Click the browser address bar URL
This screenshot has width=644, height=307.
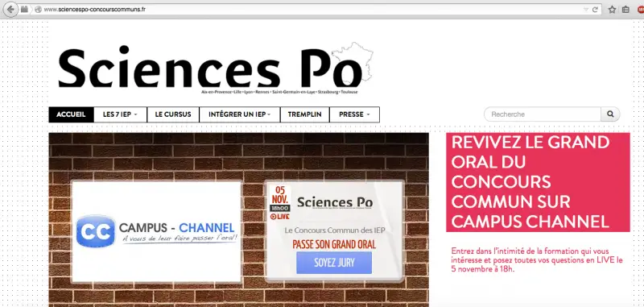click(95, 10)
